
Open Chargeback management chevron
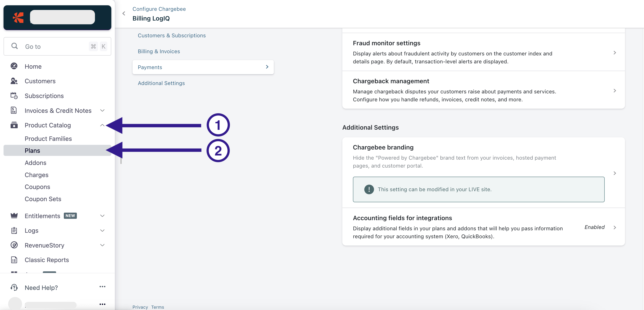click(x=615, y=91)
